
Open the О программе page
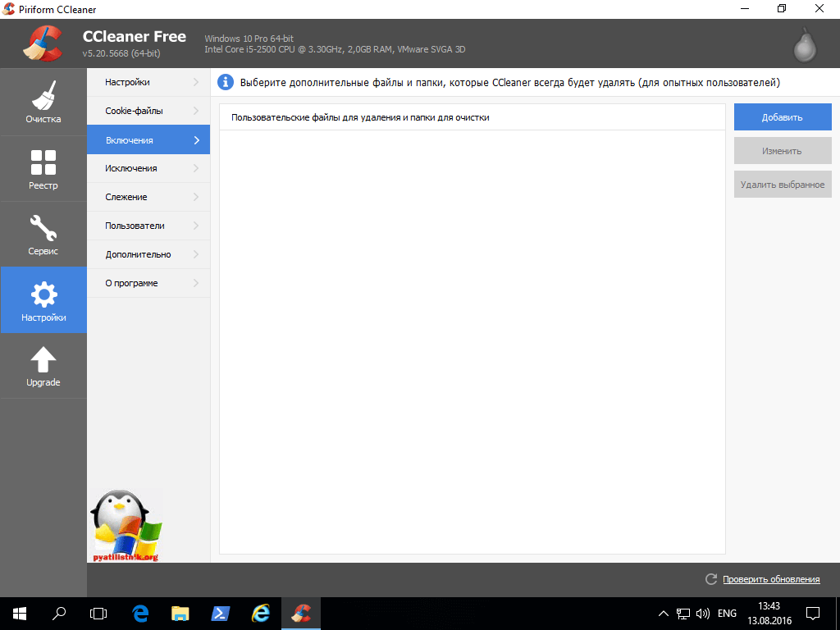(x=148, y=283)
